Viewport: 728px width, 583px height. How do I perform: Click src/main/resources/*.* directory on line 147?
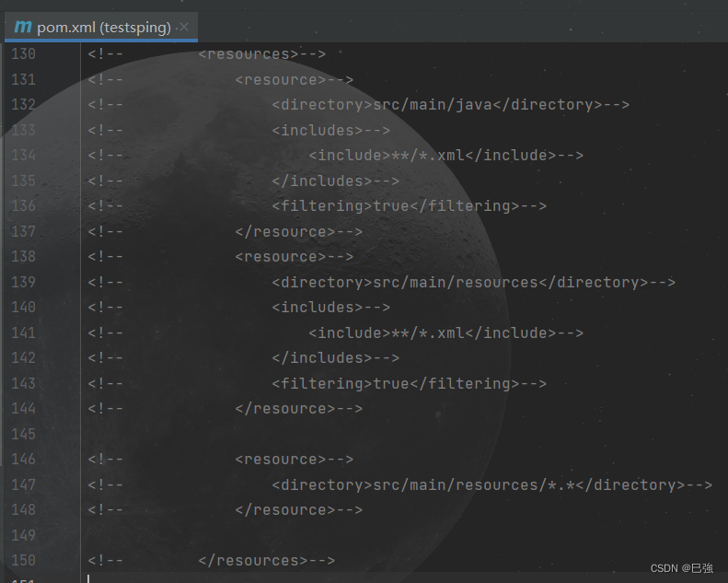point(491,484)
